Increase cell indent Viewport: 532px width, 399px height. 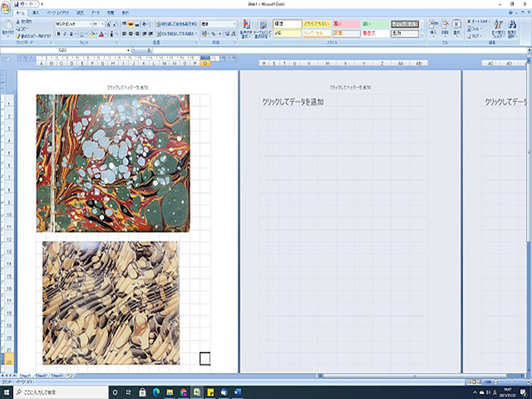pyautogui.click(x=150, y=33)
